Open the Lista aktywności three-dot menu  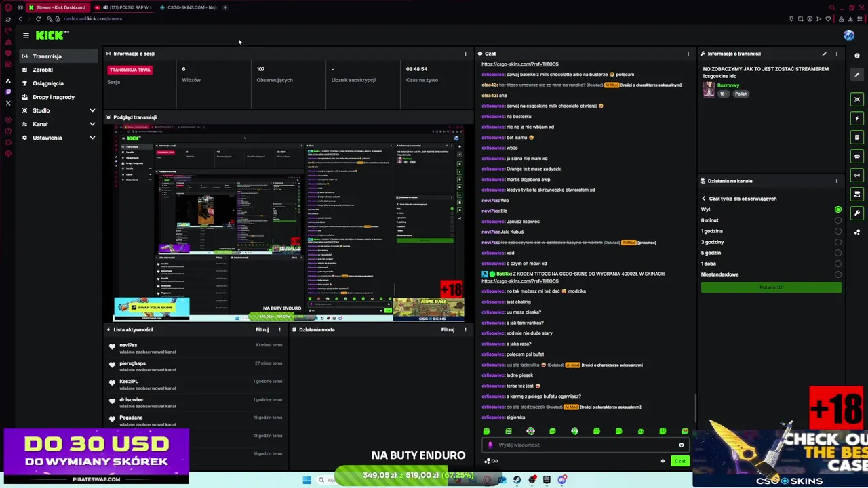point(279,330)
